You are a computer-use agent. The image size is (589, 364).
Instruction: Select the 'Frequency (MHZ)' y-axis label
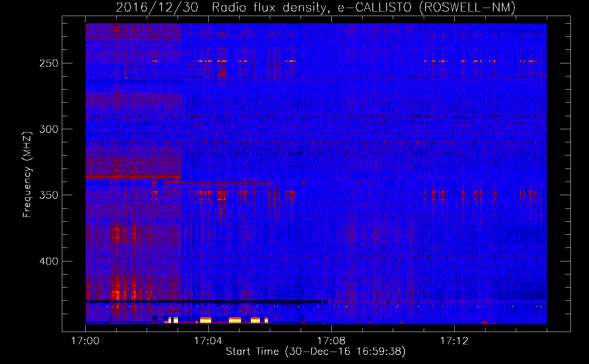click(27, 174)
